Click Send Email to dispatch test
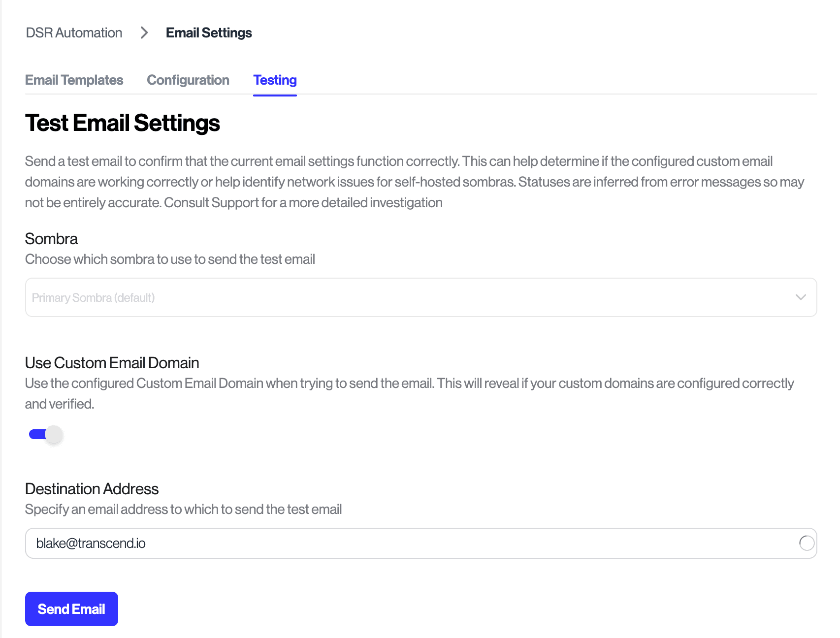The image size is (840, 638). coord(71,608)
